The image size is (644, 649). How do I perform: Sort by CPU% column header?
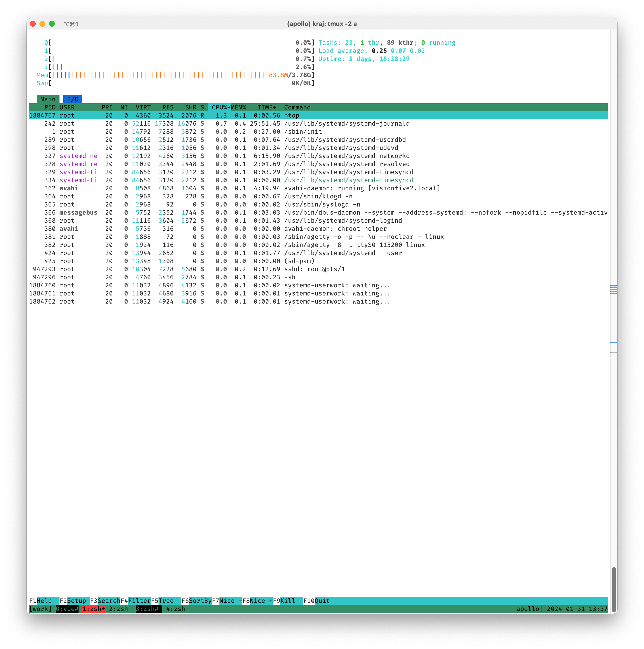[219, 107]
